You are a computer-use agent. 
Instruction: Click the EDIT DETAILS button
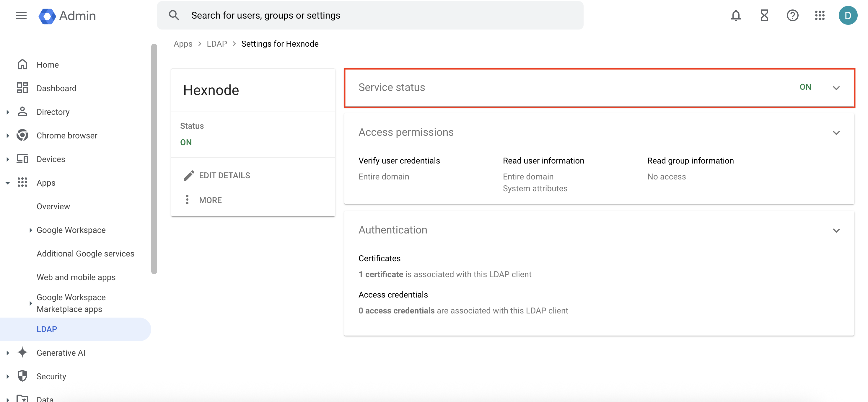[x=217, y=175]
